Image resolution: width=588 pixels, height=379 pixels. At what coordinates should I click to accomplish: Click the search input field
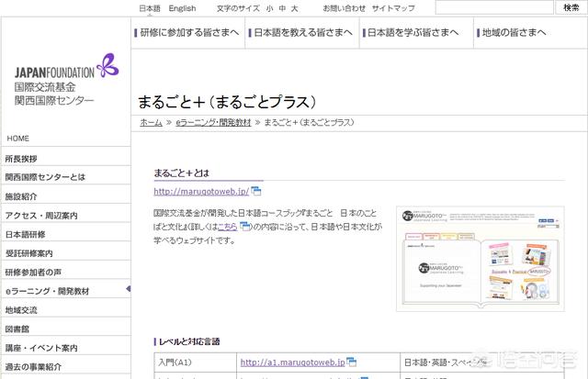tap(494, 7)
